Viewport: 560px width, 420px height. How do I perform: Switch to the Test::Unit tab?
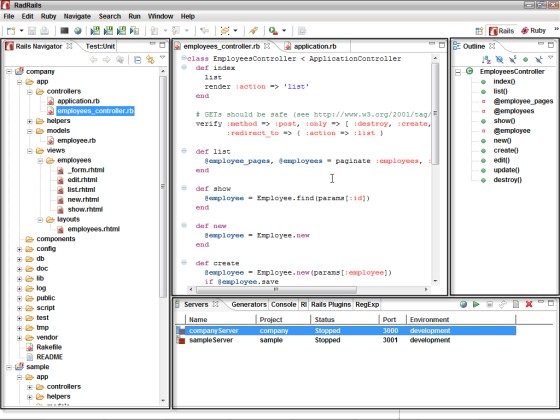click(100, 46)
